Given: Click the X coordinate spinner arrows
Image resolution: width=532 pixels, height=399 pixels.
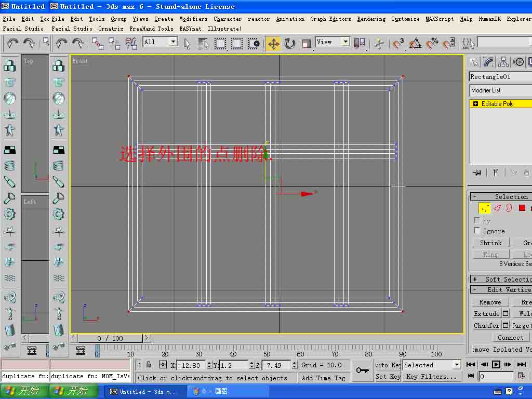Looking at the screenshot, I should coord(209,365).
